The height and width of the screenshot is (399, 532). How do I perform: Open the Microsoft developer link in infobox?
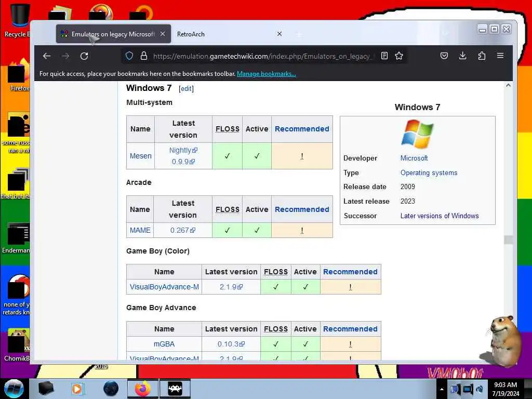[x=414, y=158]
